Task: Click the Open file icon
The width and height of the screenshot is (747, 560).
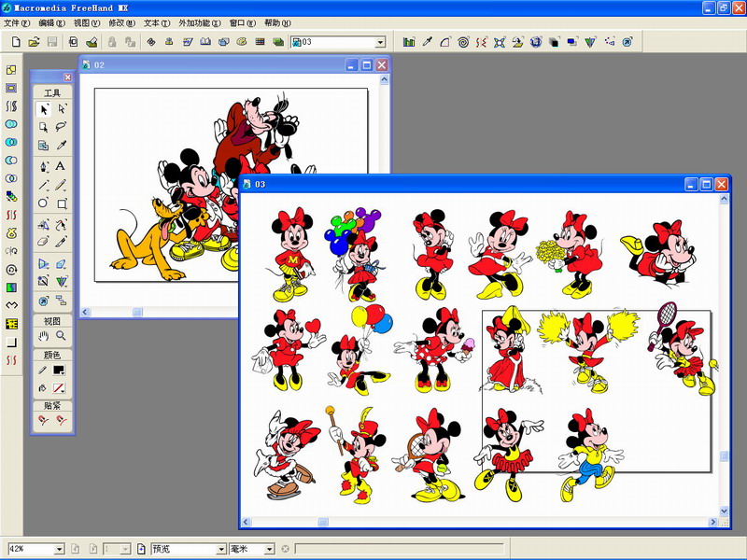Action: point(34,42)
